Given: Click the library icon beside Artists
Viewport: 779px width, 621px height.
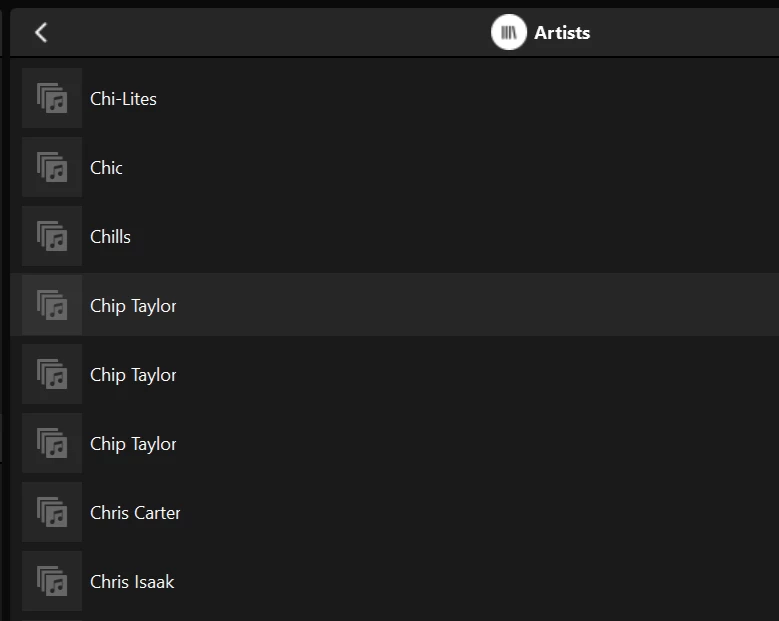Looking at the screenshot, I should click(509, 33).
